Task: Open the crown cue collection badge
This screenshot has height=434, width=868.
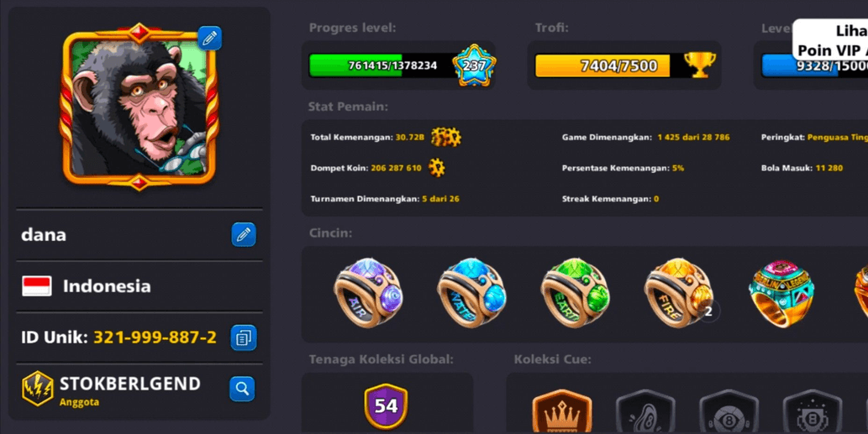Action: pyautogui.click(x=562, y=411)
